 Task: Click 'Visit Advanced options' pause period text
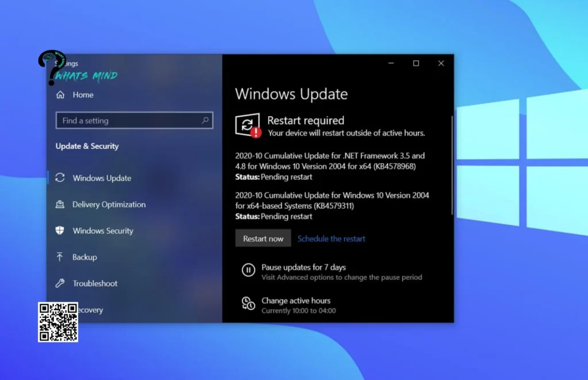click(342, 277)
